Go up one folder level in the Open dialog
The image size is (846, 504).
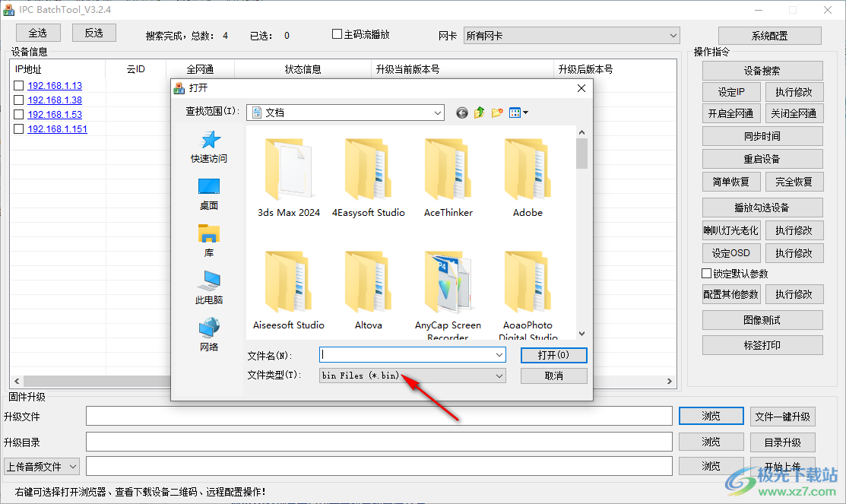click(479, 112)
